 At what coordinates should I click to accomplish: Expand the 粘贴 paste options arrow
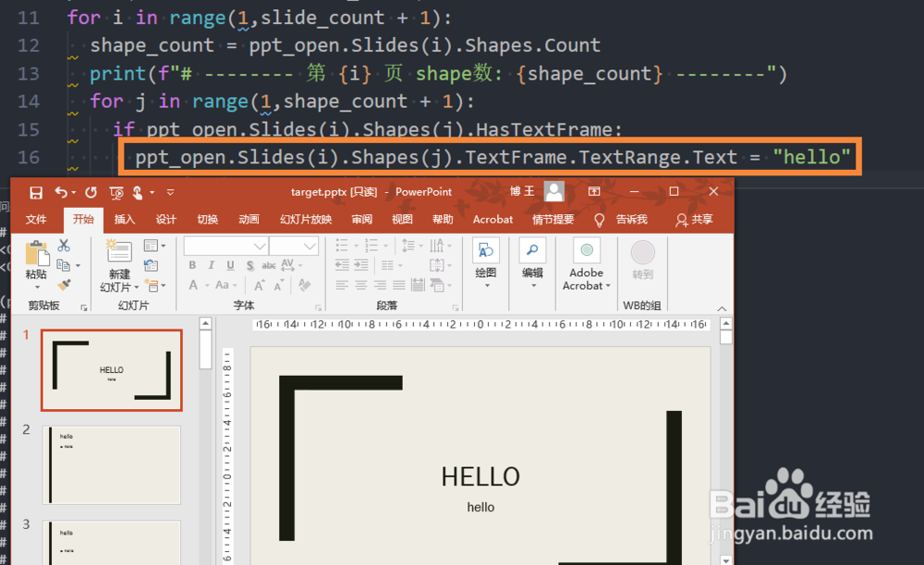(37, 287)
